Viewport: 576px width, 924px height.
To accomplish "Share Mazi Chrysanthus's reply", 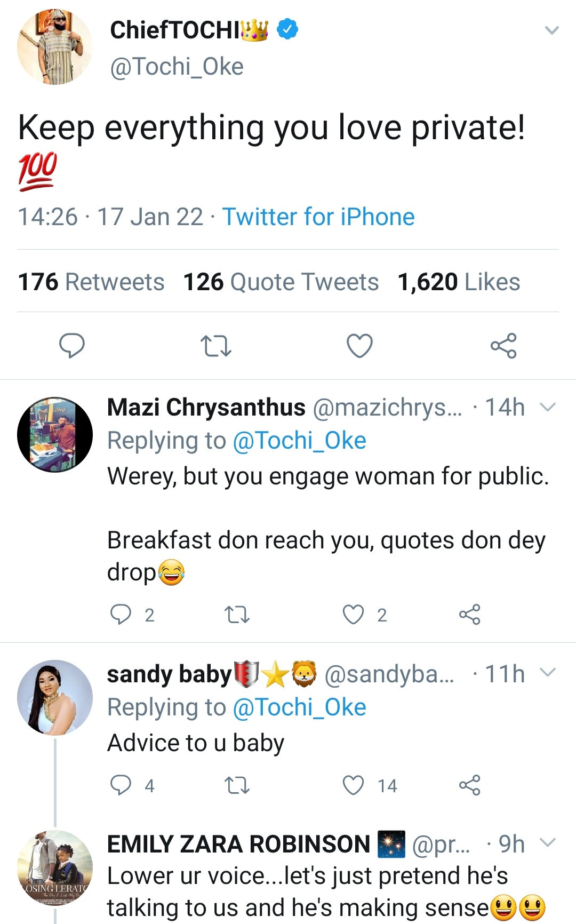I will point(469,615).
